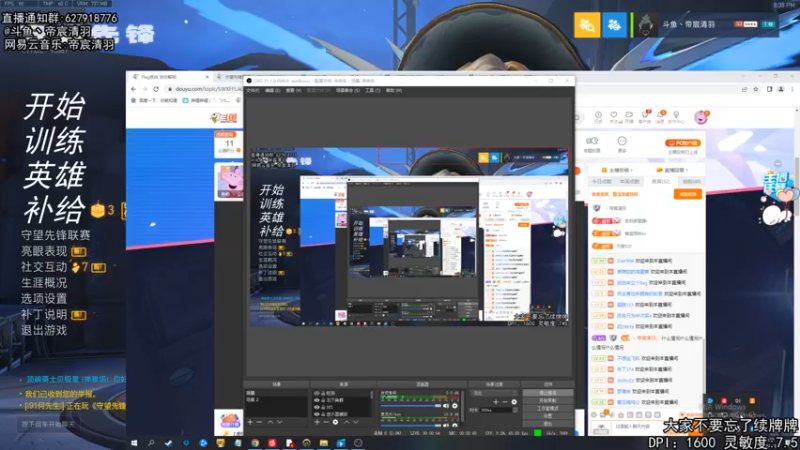Open OBS 设置 settings button
The height and width of the screenshot is (450, 800).
point(548,416)
